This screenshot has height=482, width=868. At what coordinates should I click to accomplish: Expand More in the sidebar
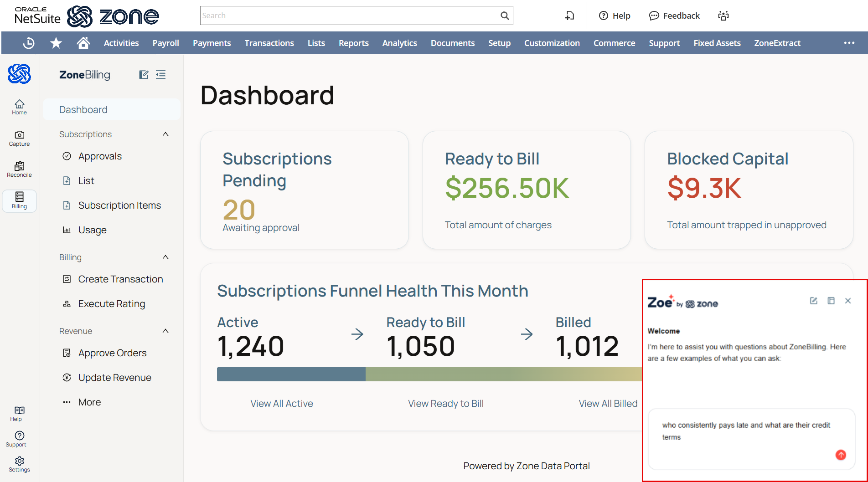(x=89, y=402)
